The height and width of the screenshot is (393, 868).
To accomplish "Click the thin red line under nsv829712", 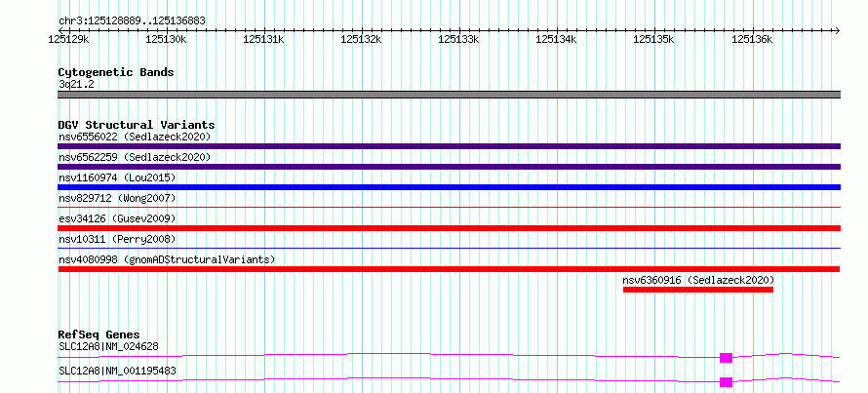I will (x=449, y=207).
